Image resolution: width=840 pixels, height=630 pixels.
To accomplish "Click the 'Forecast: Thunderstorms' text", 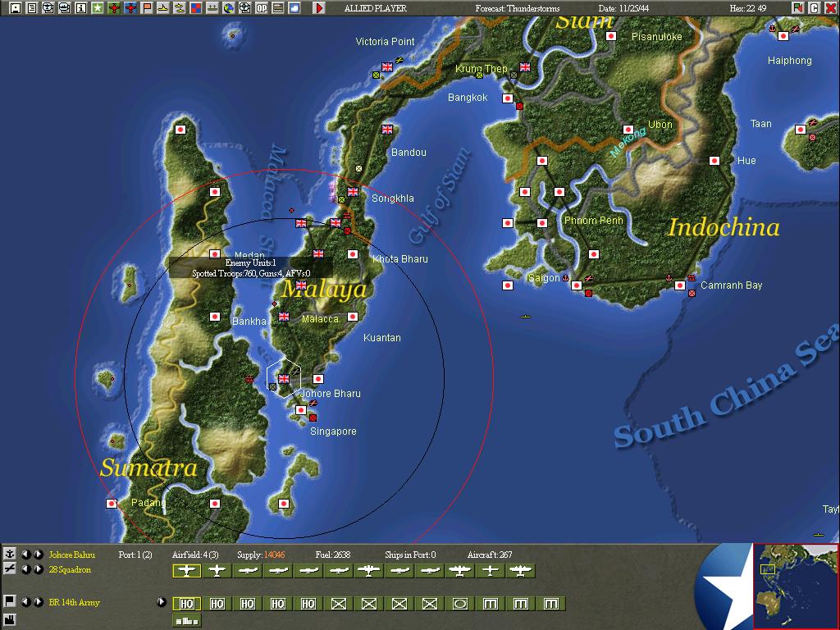I will click(518, 8).
